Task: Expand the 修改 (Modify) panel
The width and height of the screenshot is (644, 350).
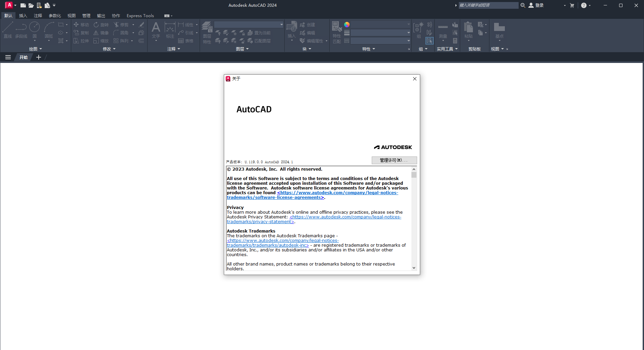Action: (109, 49)
